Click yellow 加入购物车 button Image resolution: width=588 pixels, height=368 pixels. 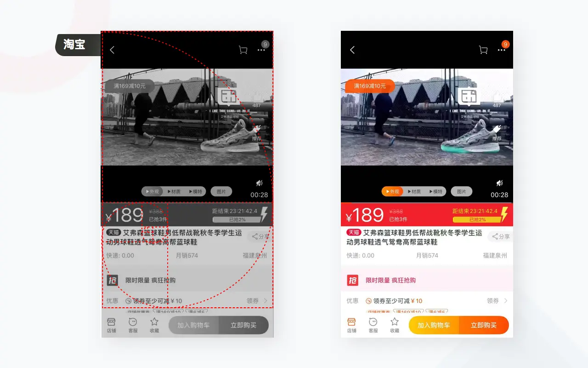click(x=434, y=325)
